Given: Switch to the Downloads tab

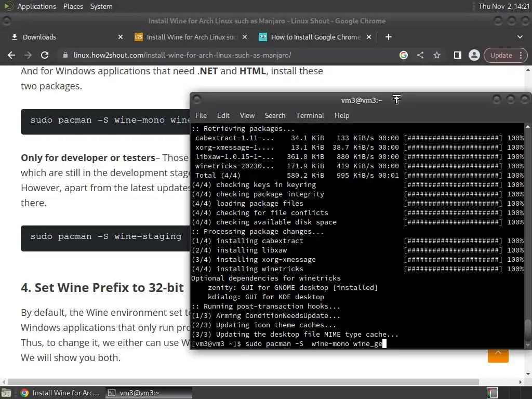Looking at the screenshot, I should tap(67, 37).
